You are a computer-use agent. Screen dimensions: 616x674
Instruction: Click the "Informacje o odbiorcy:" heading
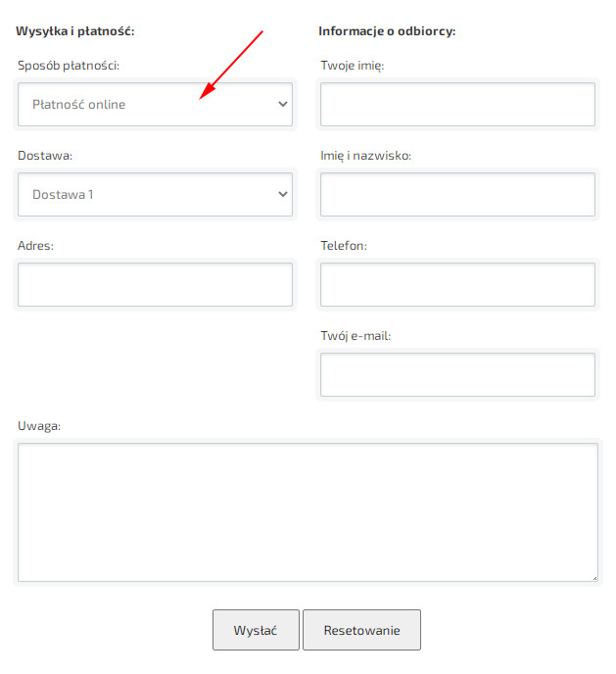387,31
